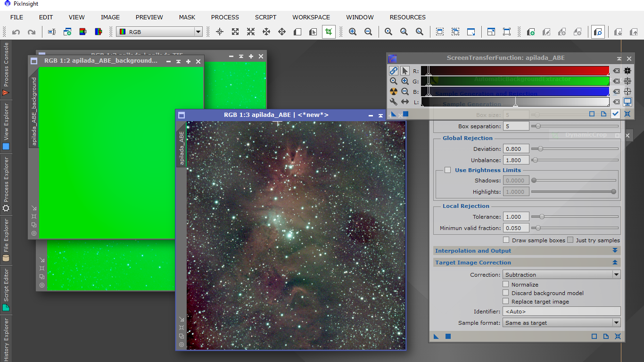
Task: Check the Draw sample boxes option
Action: [x=506, y=240]
